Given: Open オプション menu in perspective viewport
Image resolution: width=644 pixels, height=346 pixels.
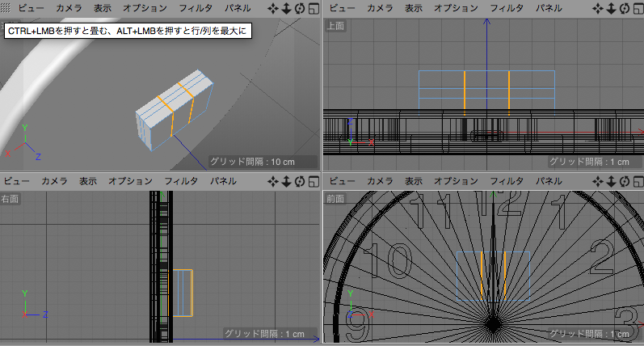Looking at the screenshot, I should point(145,8).
